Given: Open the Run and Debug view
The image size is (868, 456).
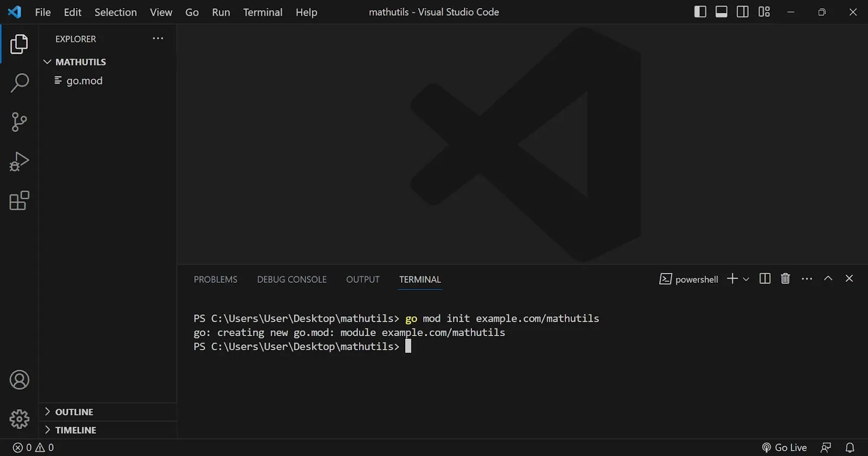Looking at the screenshot, I should 19,161.
